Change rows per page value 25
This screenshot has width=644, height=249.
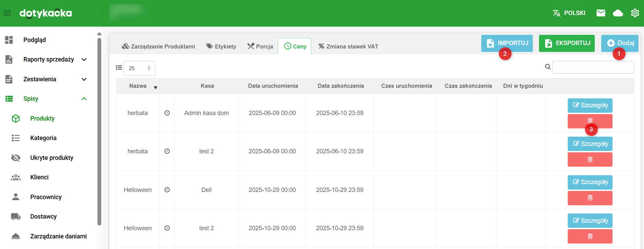pyautogui.click(x=139, y=68)
